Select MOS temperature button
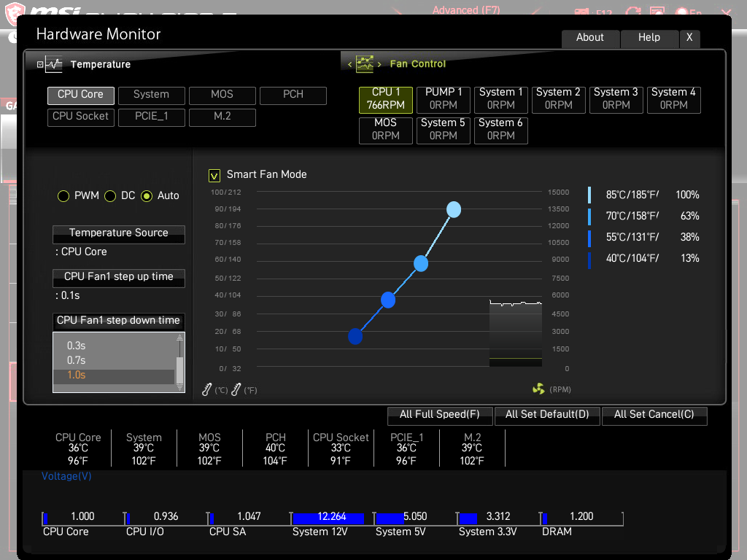The width and height of the screenshot is (747, 560). pyautogui.click(x=222, y=96)
